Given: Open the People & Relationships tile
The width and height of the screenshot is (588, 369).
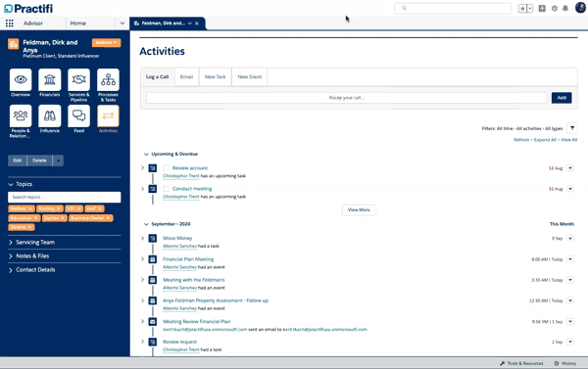Looking at the screenshot, I should 21,115.
